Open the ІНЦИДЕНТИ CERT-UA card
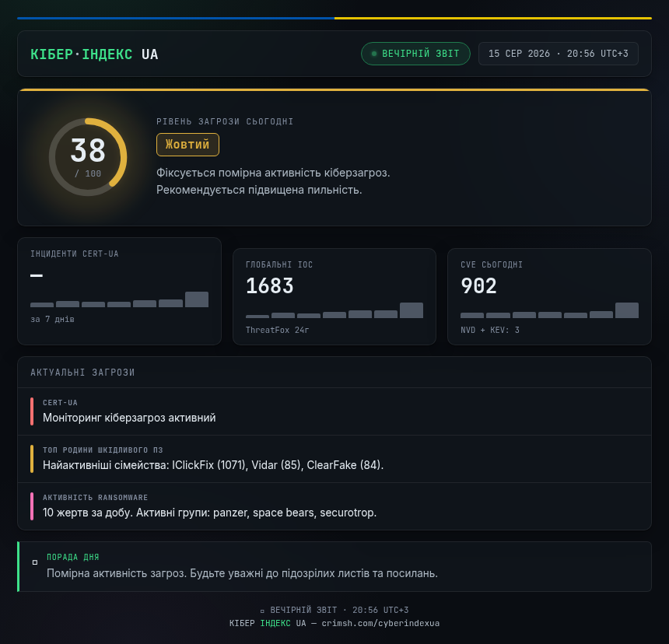 coord(120,292)
